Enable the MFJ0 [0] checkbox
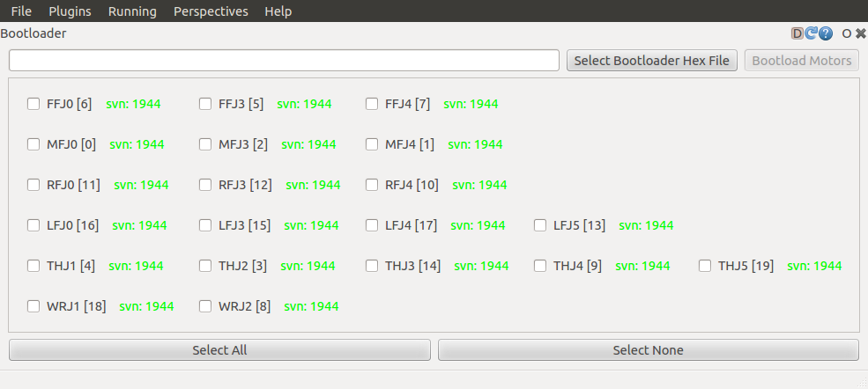Screen dimensions: 868x389 coord(33,144)
